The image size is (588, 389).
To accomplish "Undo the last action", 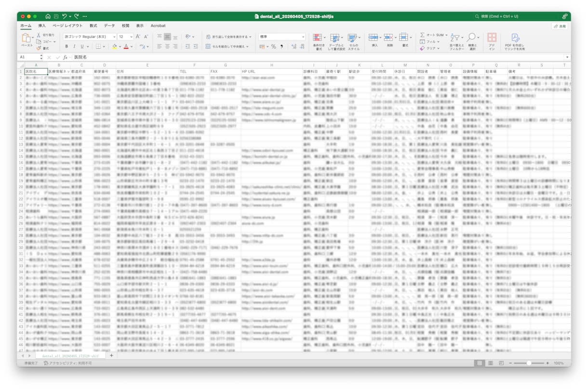I will [x=65, y=16].
